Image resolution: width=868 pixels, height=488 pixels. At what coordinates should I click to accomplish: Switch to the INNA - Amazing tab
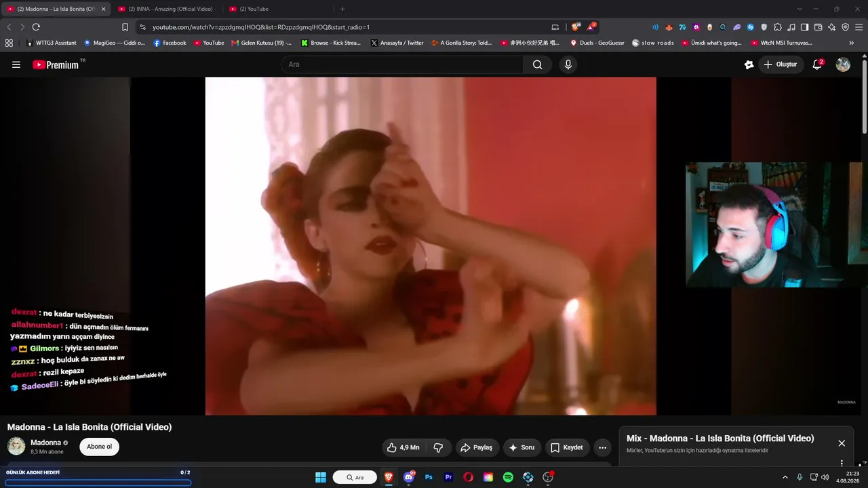(165, 9)
